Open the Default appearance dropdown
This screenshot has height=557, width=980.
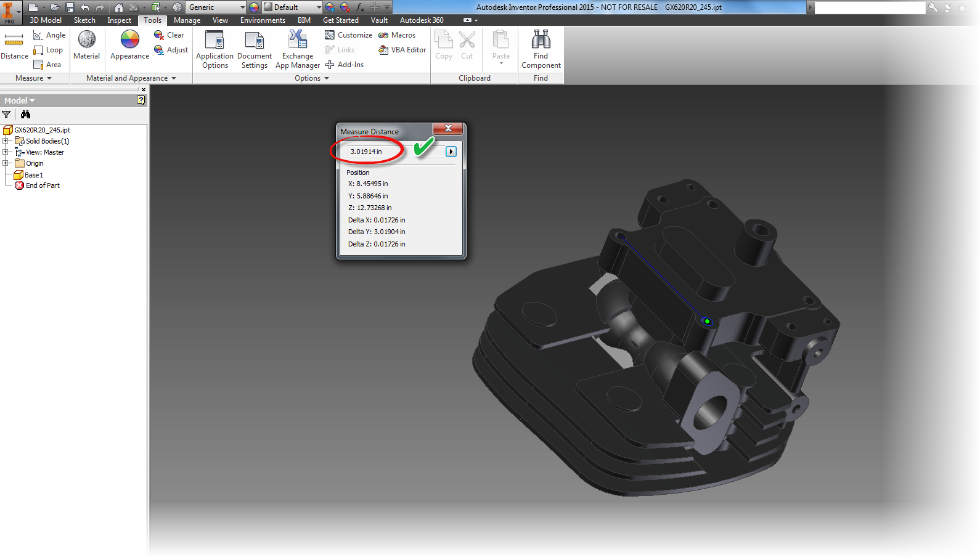click(293, 7)
